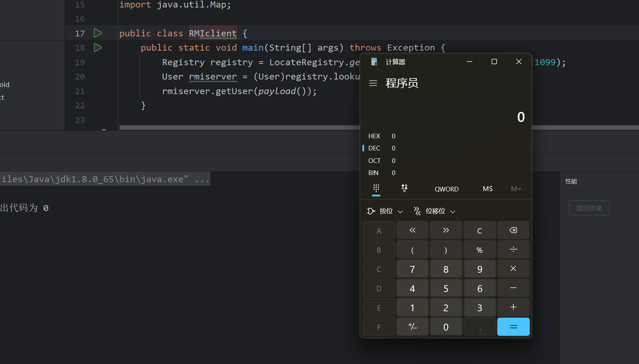Select the HEX number base
Viewport: 639px width, 364px height.
(374, 136)
